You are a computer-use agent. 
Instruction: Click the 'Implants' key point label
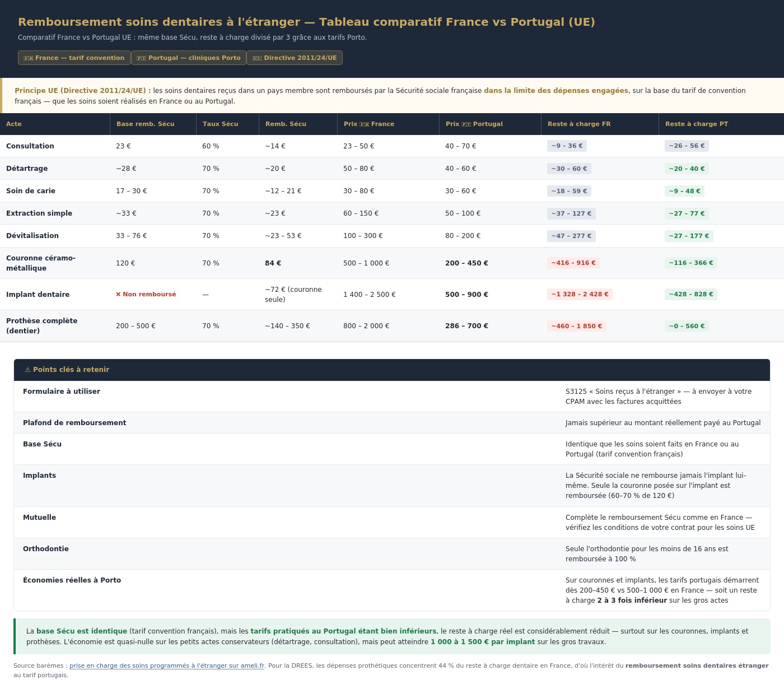[x=39, y=476]
